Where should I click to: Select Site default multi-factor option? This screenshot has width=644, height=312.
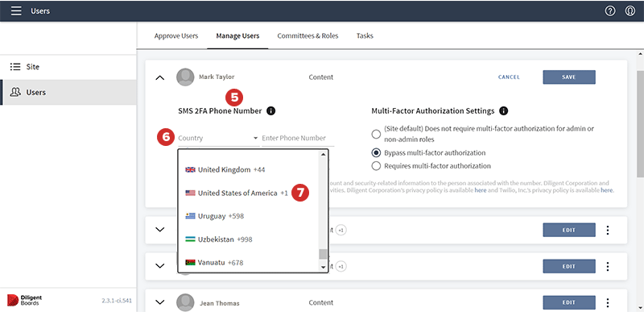376,134
